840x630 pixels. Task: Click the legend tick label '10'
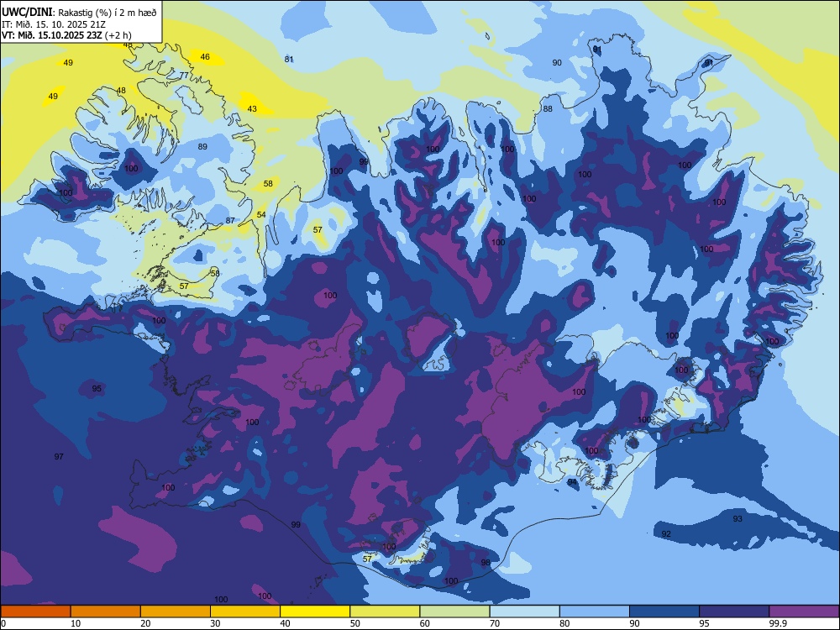pyautogui.click(x=76, y=623)
